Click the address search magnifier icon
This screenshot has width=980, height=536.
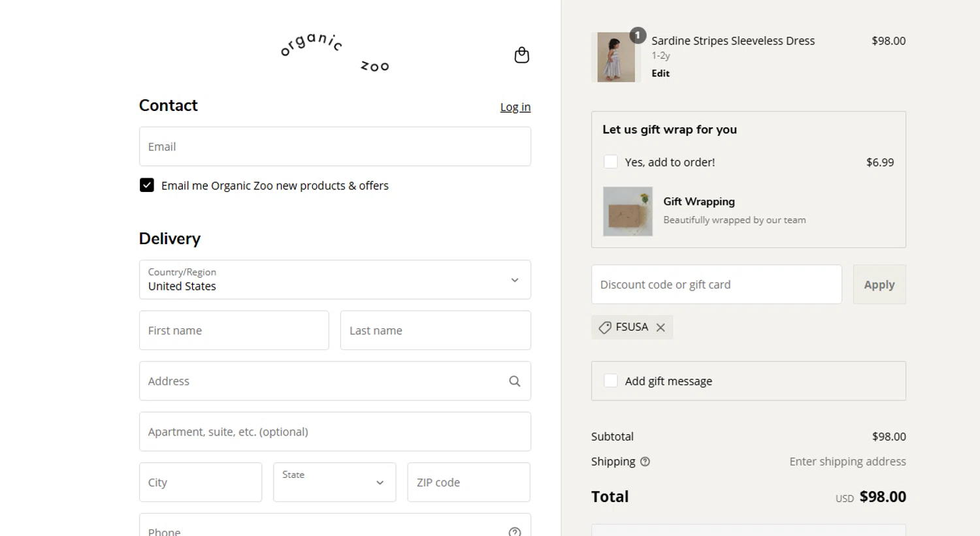click(515, 381)
